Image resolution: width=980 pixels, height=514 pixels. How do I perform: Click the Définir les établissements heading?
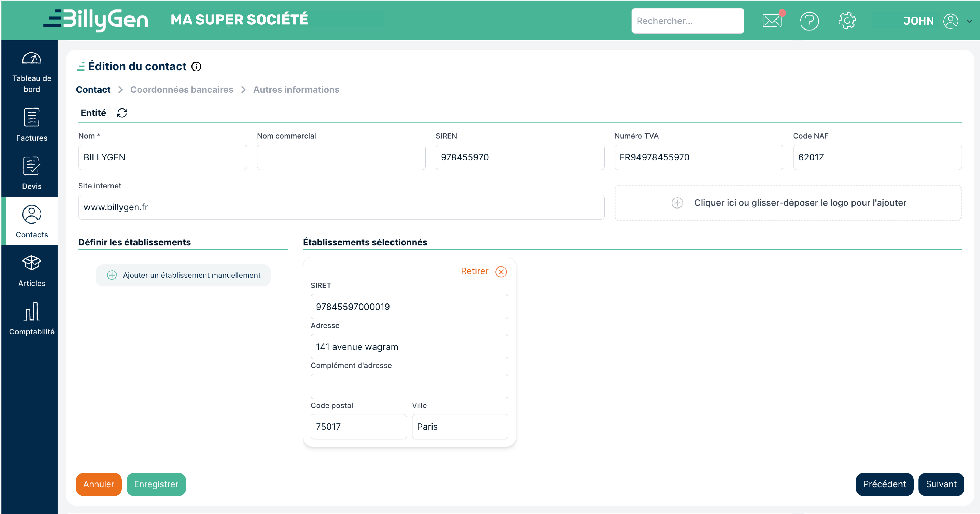[135, 242]
